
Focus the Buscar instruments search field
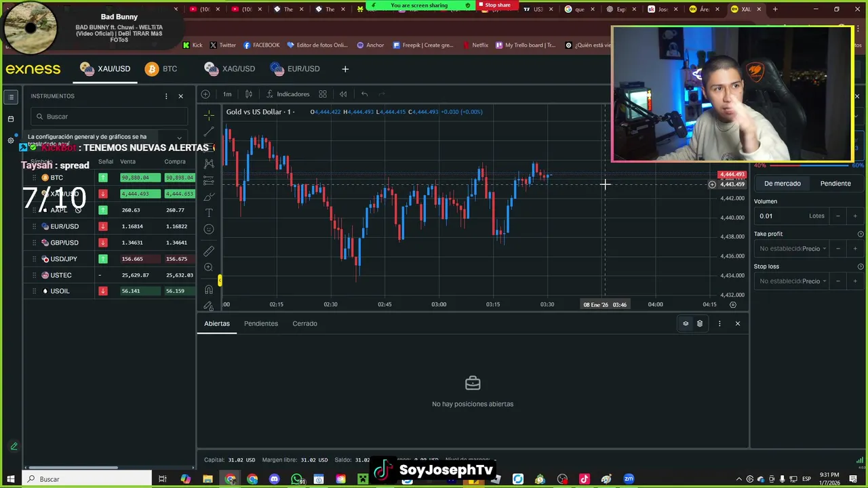click(108, 117)
